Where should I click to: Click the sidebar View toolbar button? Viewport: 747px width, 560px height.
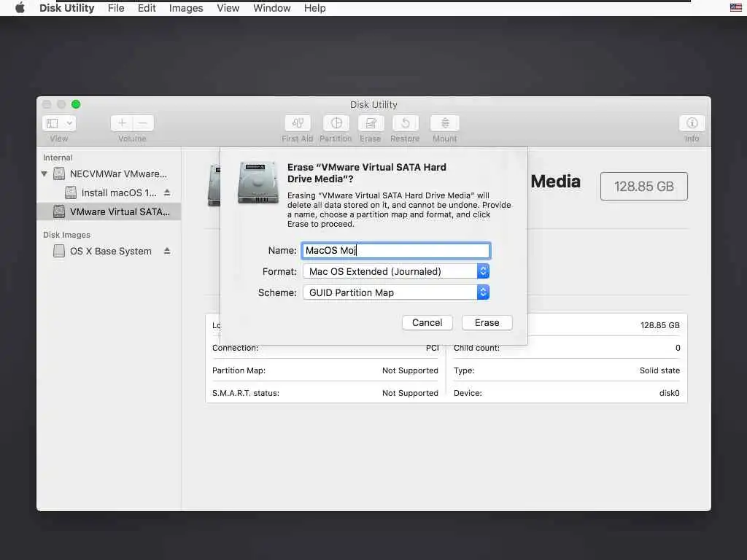click(x=53, y=123)
